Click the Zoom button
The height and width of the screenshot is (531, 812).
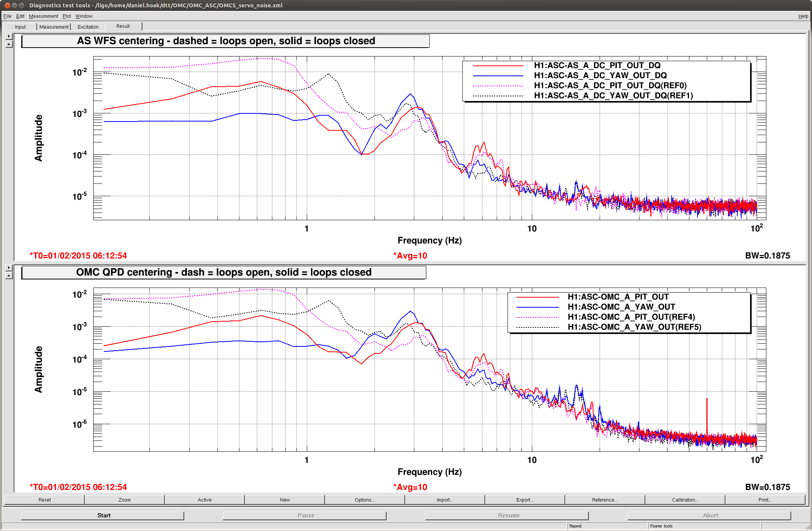point(125,500)
